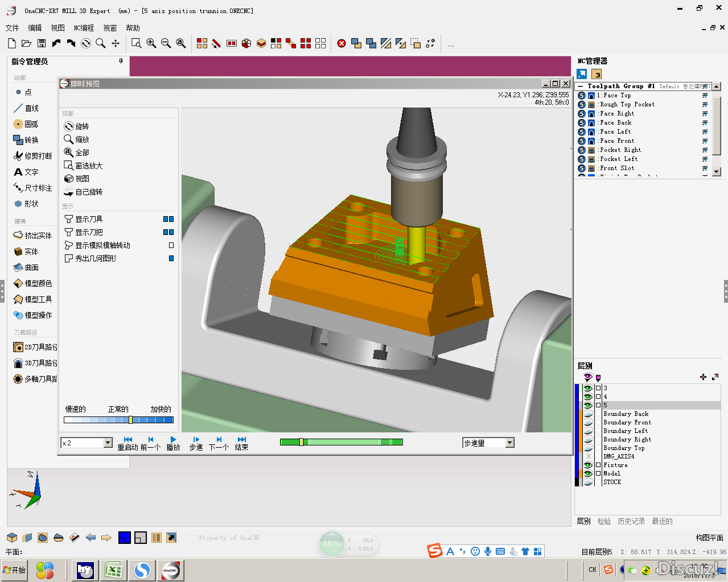728x582 pixels.
Task: Zoom in using the plus magnifier
Action: coord(151,43)
